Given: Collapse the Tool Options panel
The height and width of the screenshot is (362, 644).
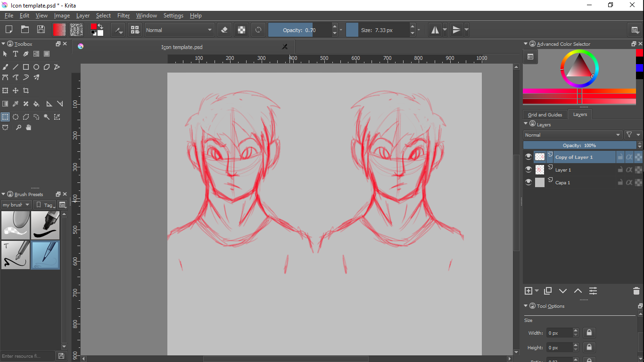Looking at the screenshot, I should [526, 306].
